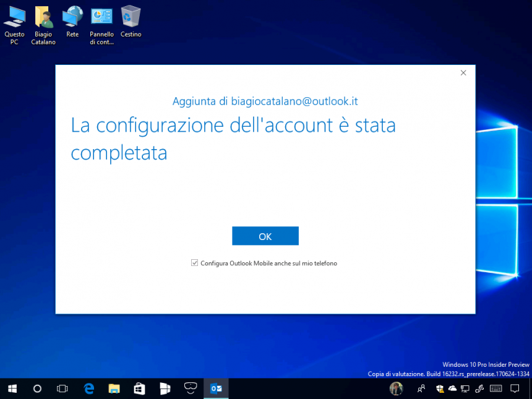Open the Questo PC desktop icon

14,26
